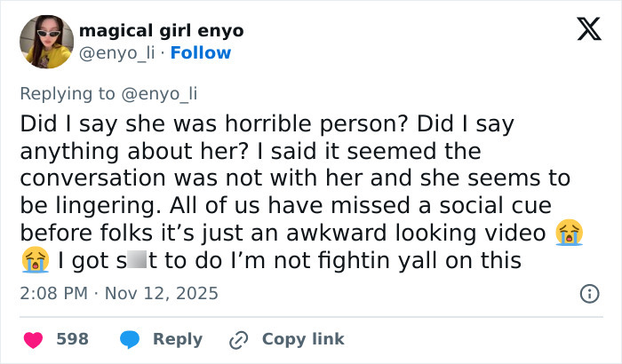Open @enyo_li in the Replying to line

point(157,95)
